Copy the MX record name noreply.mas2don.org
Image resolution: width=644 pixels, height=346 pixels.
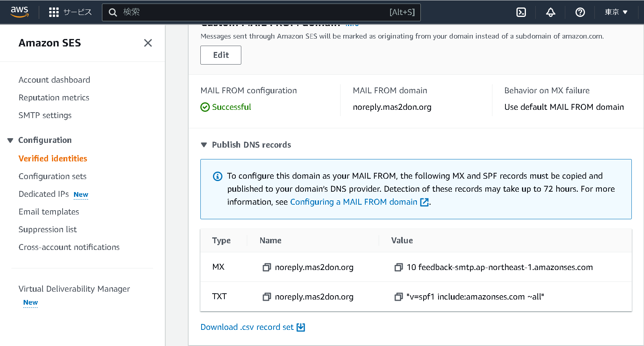coord(267,267)
